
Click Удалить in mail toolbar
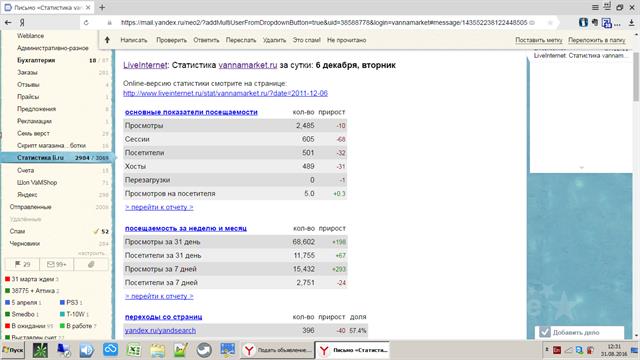click(x=274, y=40)
